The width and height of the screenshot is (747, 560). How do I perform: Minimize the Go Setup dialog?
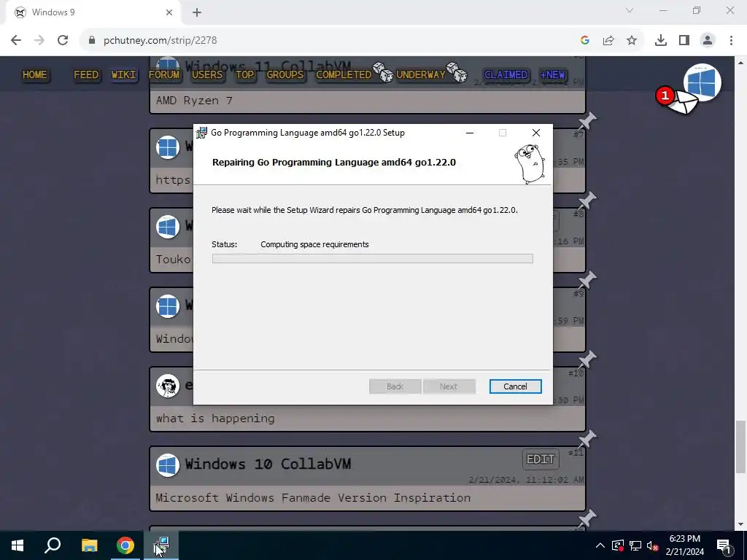pyautogui.click(x=470, y=133)
